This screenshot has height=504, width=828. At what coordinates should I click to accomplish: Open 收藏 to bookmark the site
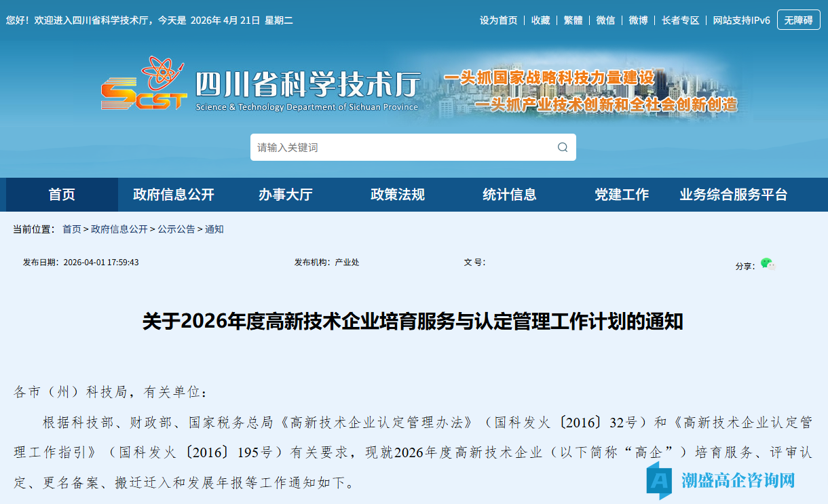[x=540, y=20]
